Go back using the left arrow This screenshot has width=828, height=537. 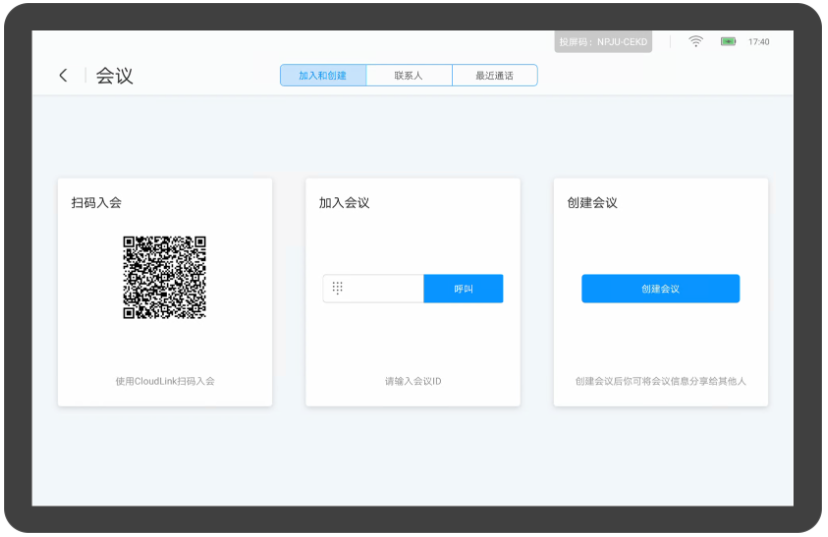(63, 76)
